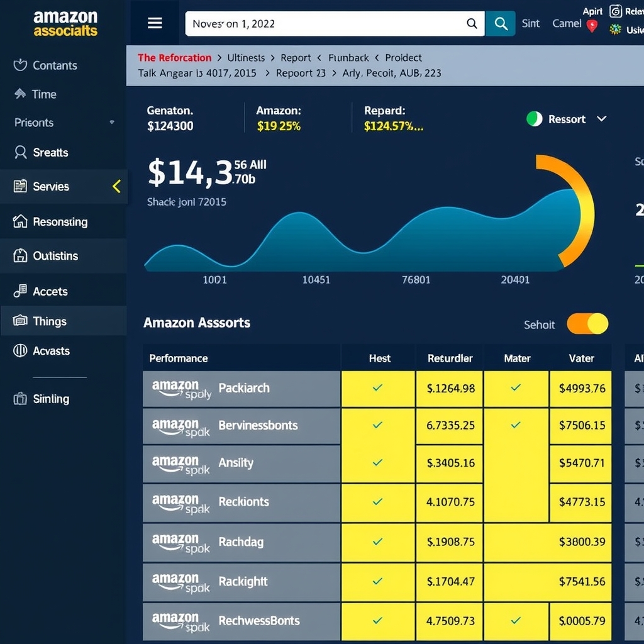Image resolution: width=644 pixels, height=644 pixels.
Task: Click the Returdier column header
Action: (x=450, y=358)
